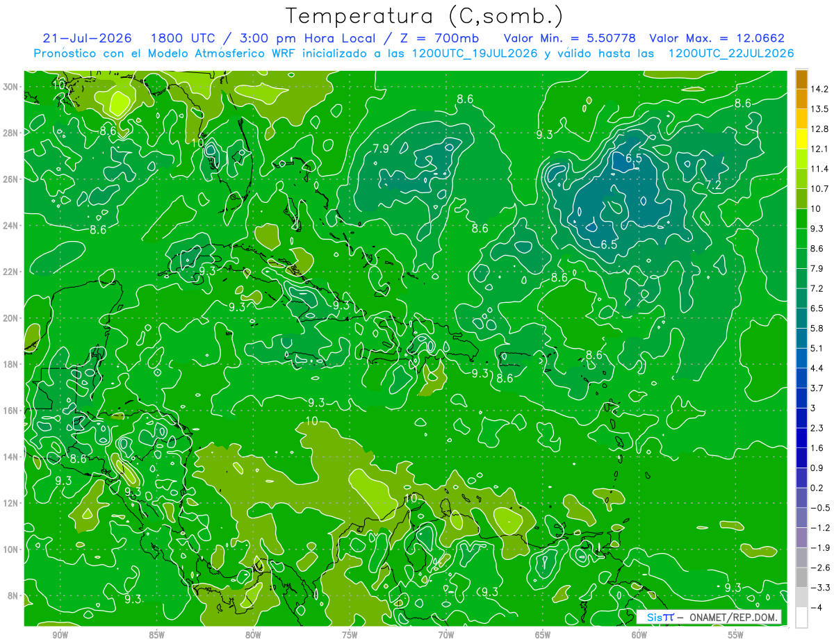Viewport: 834px width, 644px height.
Task: Click the "55W" longitude axis label
Action: tap(736, 635)
